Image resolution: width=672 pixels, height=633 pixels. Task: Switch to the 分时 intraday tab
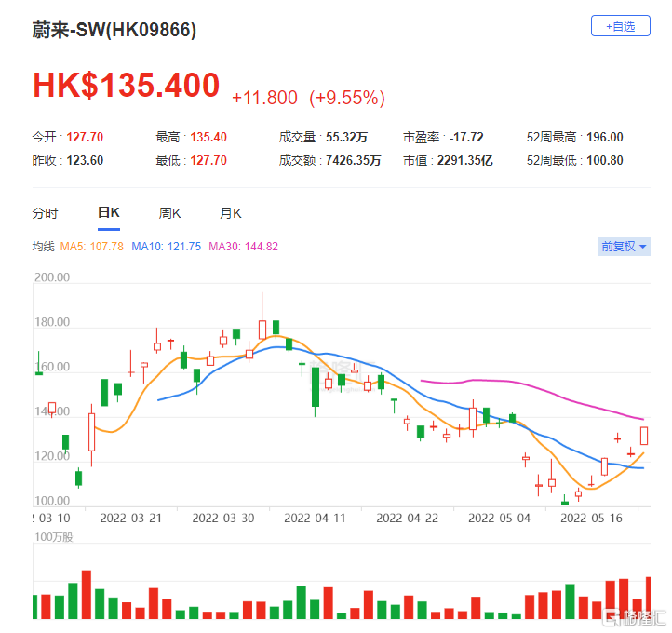[45, 213]
